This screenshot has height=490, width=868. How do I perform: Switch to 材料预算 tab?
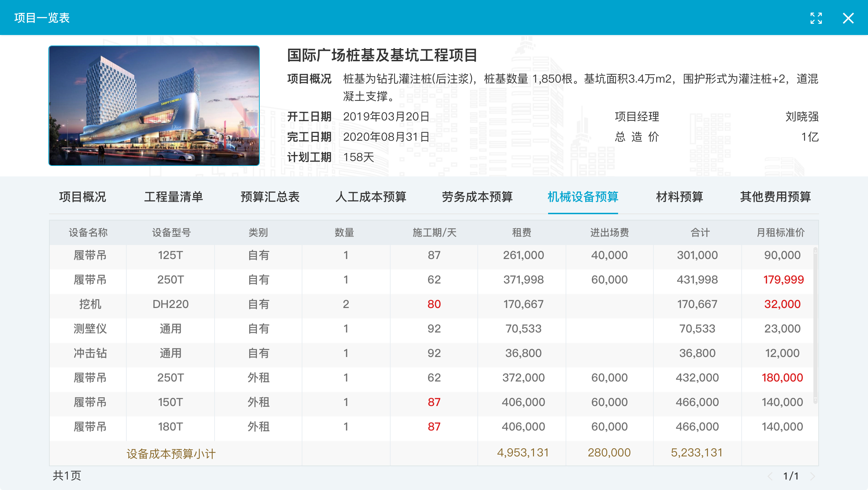tap(680, 197)
